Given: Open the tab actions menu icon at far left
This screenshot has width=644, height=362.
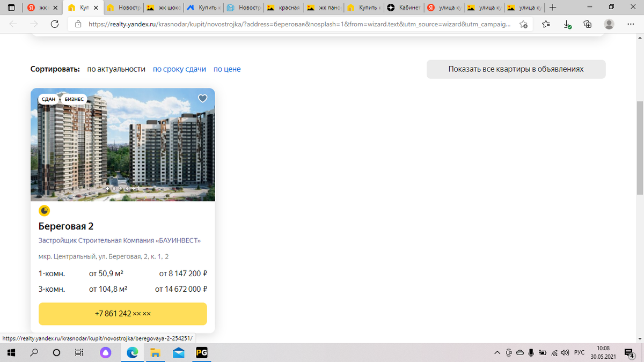Looking at the screenshot, I should (11, 8).
